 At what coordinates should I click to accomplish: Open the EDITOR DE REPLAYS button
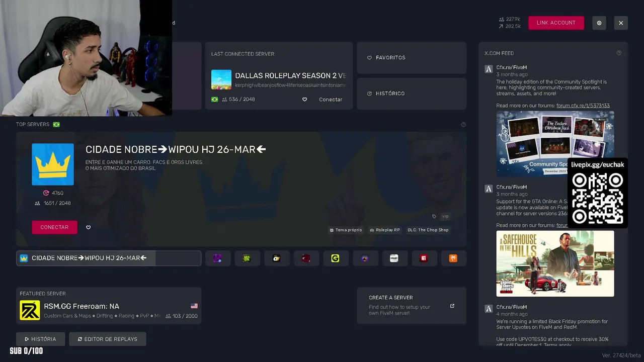[x=107, y=339]
